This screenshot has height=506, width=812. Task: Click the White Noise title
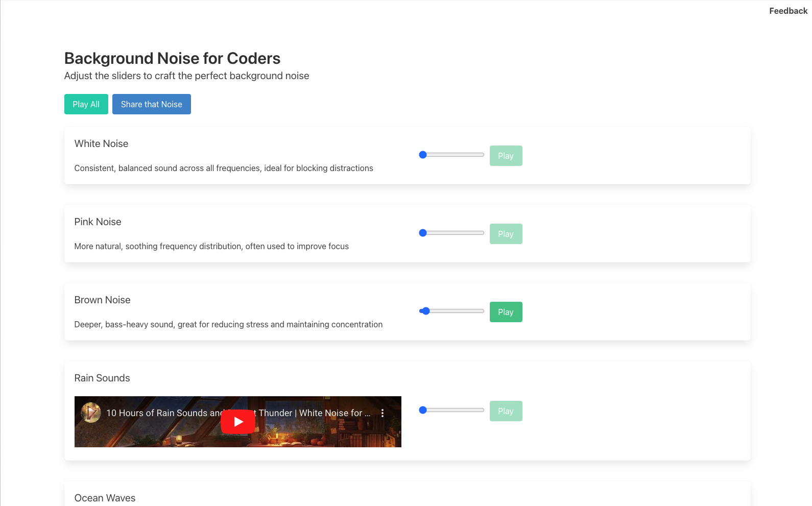tap(101, 143)
